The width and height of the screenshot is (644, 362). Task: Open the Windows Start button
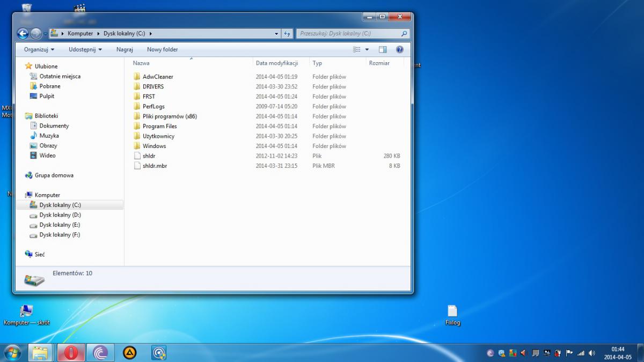pos(12,352)
